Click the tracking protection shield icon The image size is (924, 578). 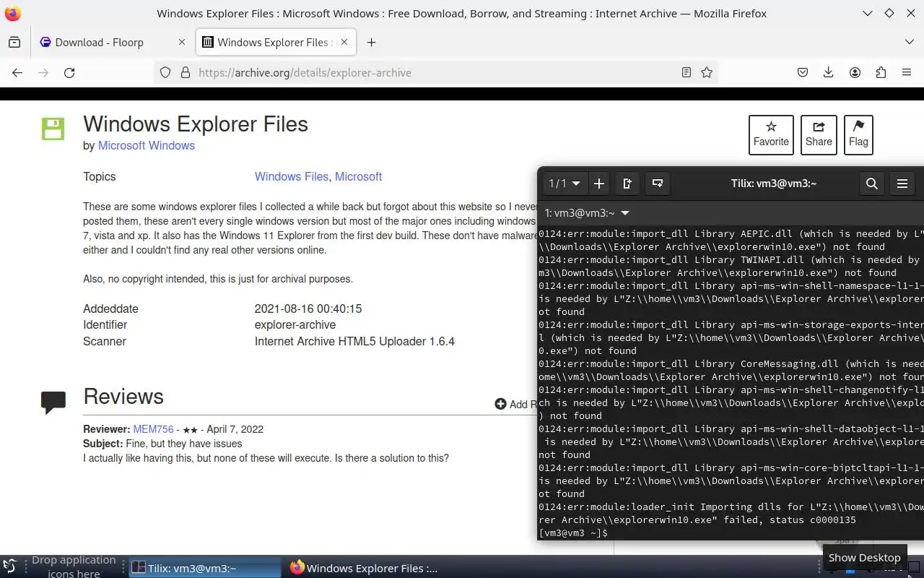(x=165, y=72)
